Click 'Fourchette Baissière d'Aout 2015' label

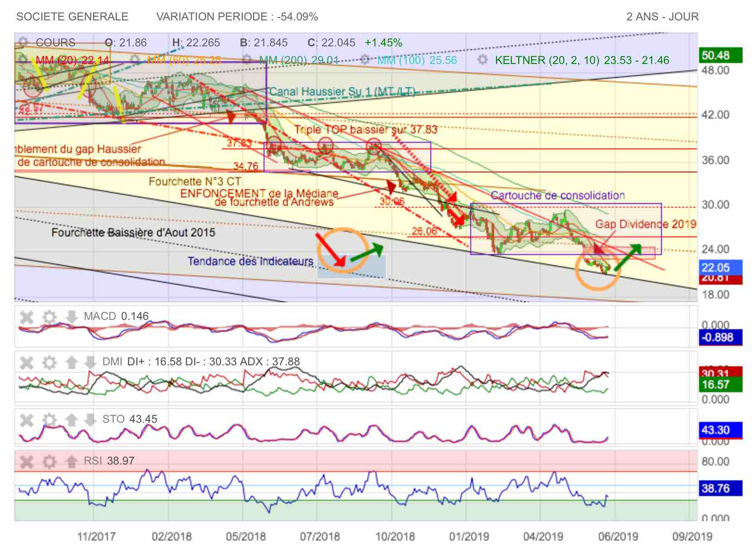[x=133, y=232]
